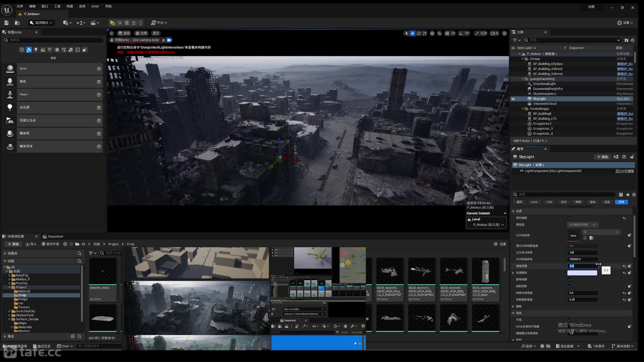Select the Cinematic category icon in Place Actors
The height and width of the screenshot is (362, 644).
[x=43, y=50]
